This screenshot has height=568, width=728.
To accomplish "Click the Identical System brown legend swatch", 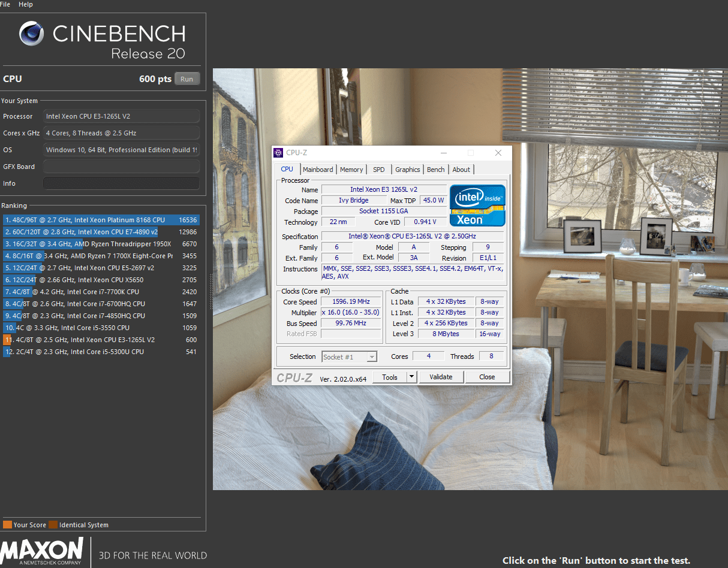I will [x=53, y=525].
